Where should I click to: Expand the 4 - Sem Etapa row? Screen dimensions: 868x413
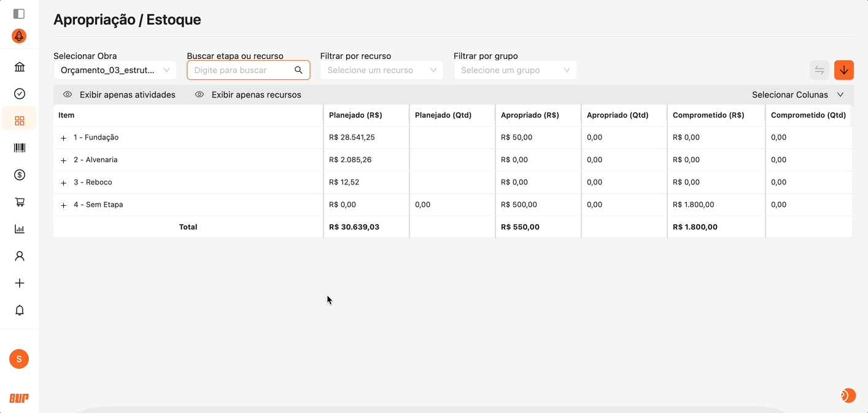pyautogui.click(x=63, y=205)
